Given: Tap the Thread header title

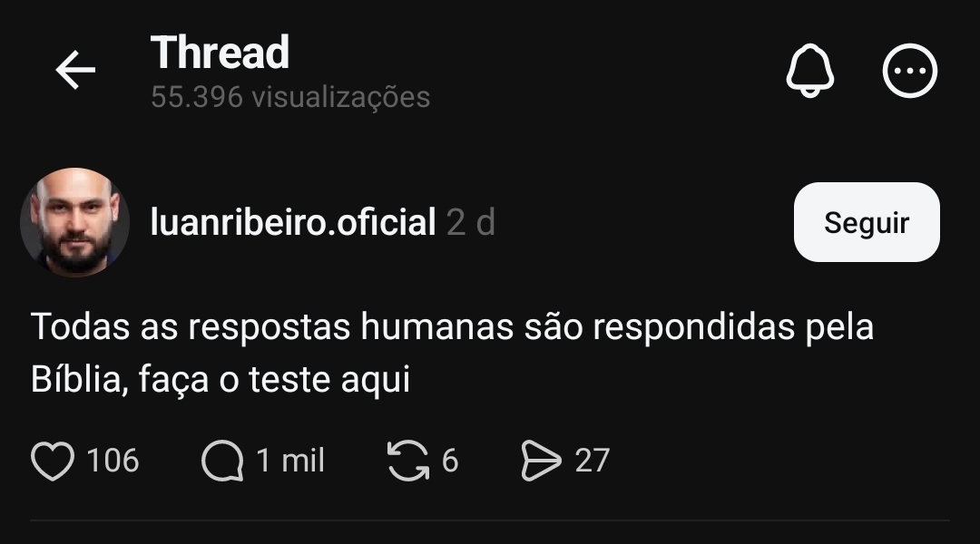Looking at the screenshot, I should [220, 53].
